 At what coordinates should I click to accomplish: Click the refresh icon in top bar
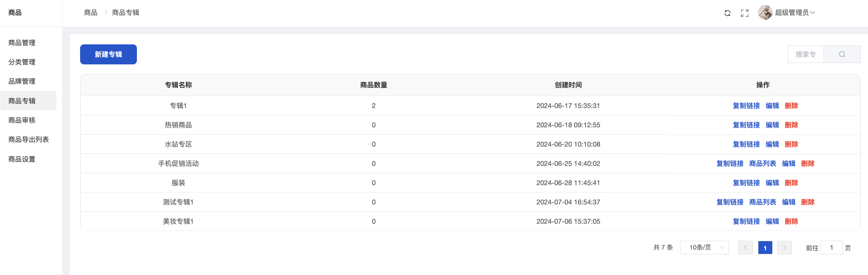[727, 13]
